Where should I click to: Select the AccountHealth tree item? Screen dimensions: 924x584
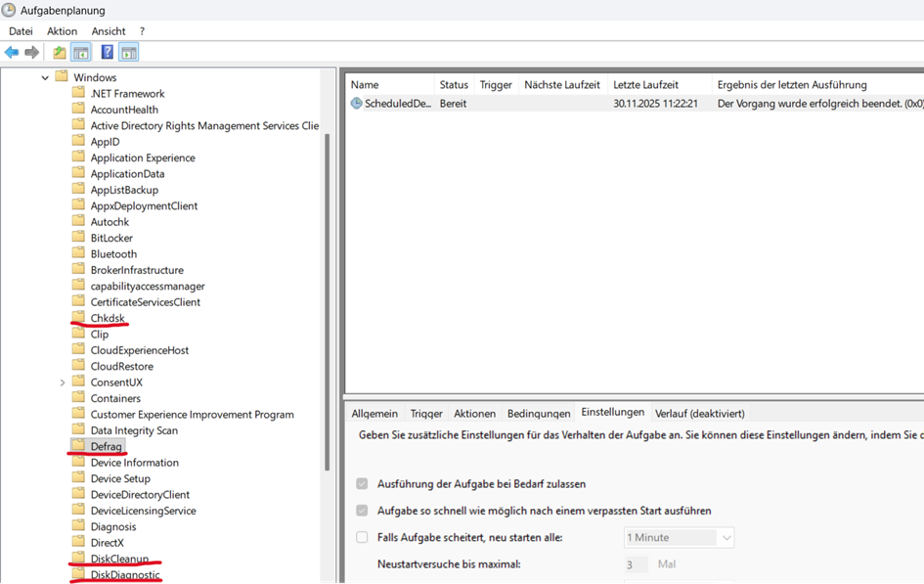(x=124, y=109)
